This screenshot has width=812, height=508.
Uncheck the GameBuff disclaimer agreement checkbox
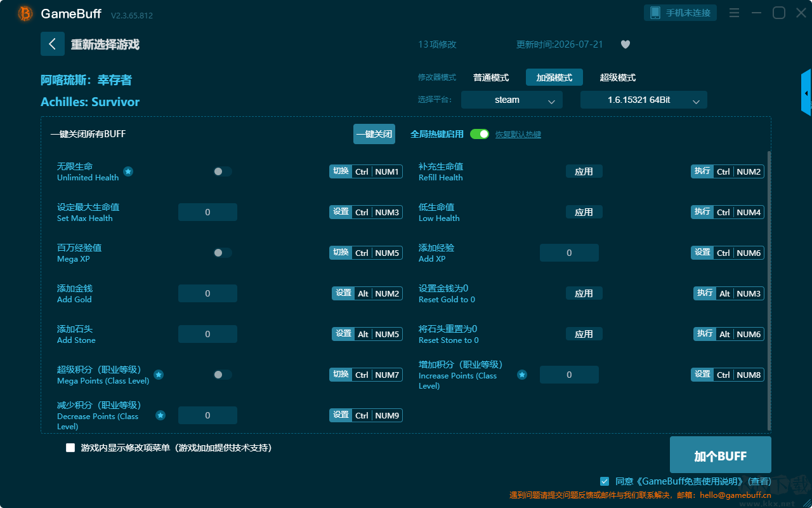click(605, 481)
